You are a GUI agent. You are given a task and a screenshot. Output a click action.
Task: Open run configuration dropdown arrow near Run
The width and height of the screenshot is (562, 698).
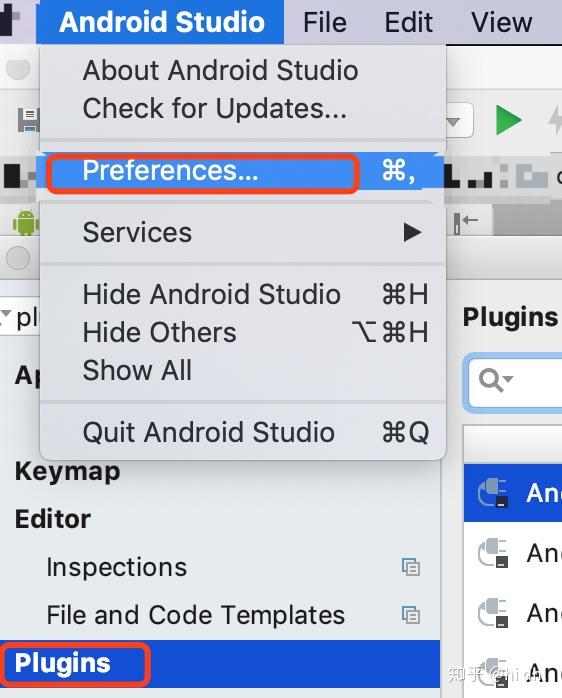point(453,121)
